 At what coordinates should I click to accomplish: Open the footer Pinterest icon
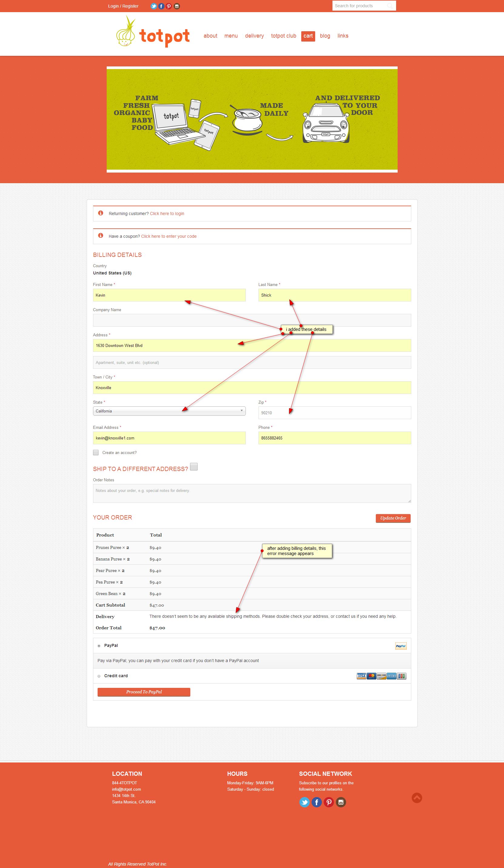(329, 802)
